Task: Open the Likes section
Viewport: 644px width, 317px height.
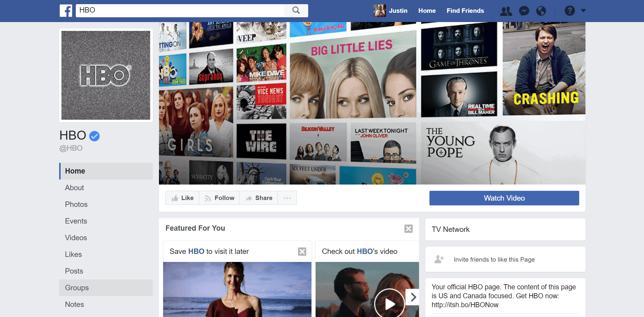Action: [x=106, y=254]
